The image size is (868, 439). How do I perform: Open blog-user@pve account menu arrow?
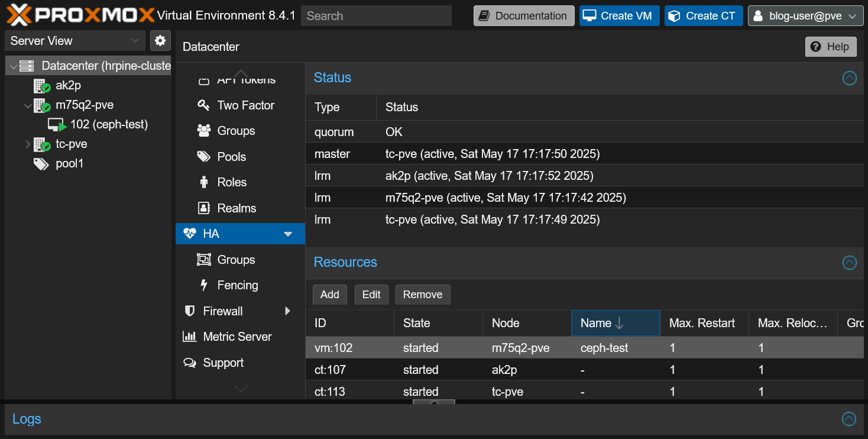point(852,16)
